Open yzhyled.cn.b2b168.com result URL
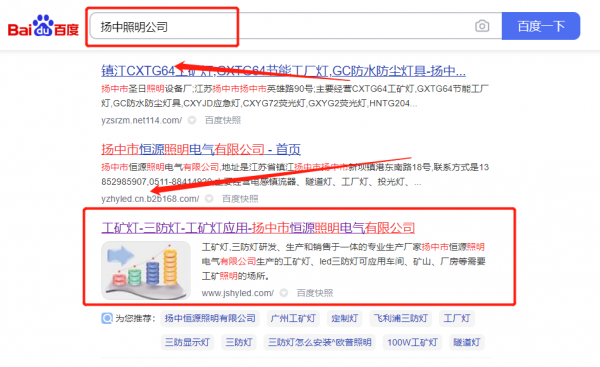The width and height of the screenshot is (600, 367). point(150,199)
